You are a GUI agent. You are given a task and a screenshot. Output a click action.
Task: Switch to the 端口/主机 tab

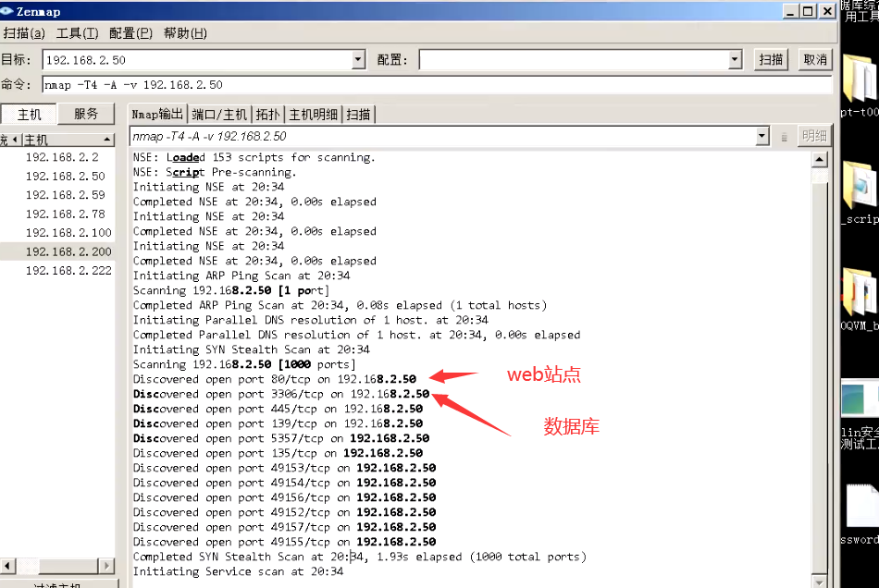coord(219,115)
